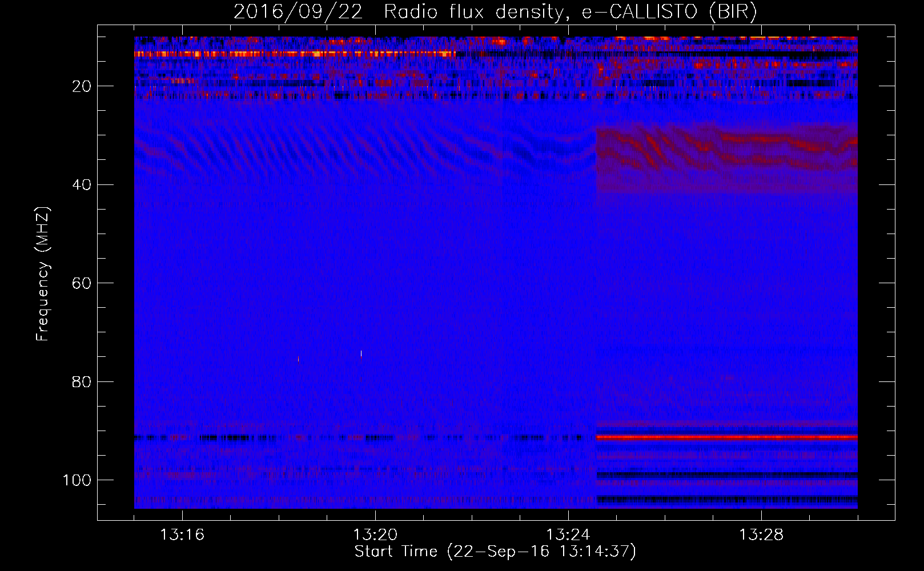This screenshot has height=571, width=924.
Task: Click the 'Frequency (MHZ)' axis label
Action: coord(43,274)
